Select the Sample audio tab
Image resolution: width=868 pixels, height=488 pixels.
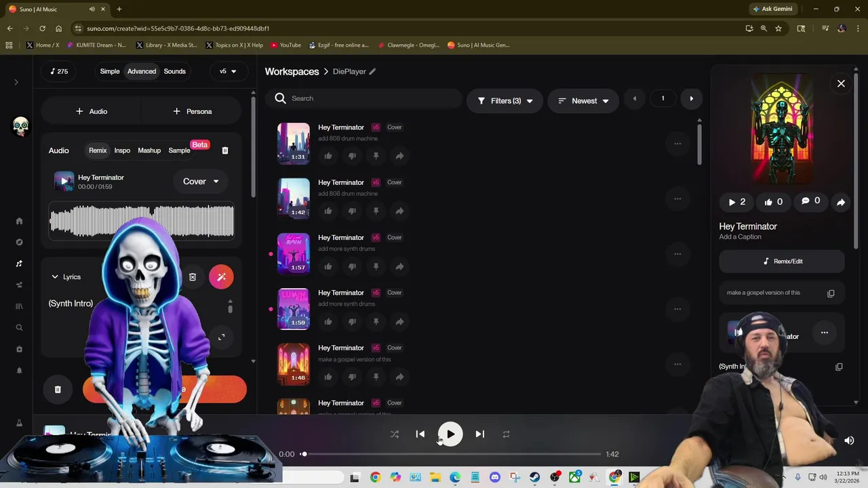(x=179, y=150)
